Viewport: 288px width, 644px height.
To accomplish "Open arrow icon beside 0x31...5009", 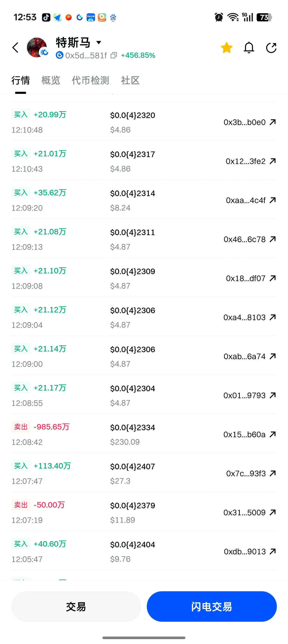I will tap(273, 512).
